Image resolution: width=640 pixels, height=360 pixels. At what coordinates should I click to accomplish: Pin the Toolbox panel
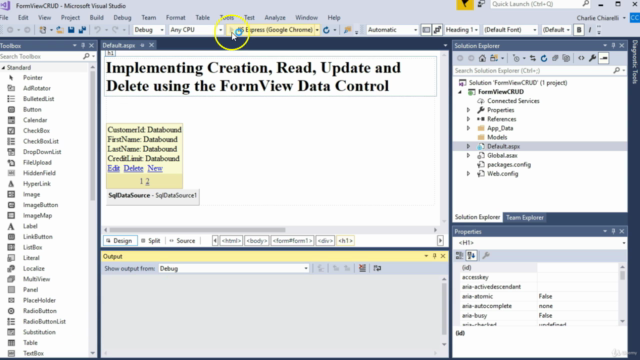(x=83, y=46)
